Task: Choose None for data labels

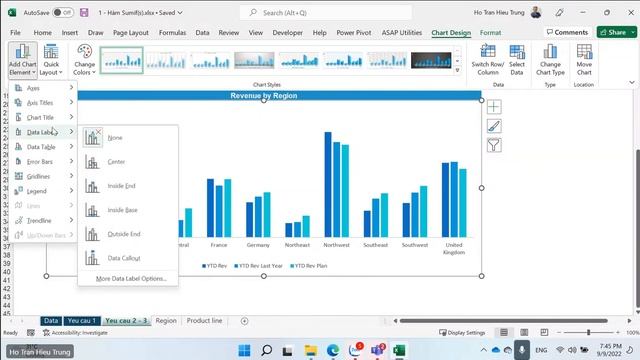Action: 128,138
